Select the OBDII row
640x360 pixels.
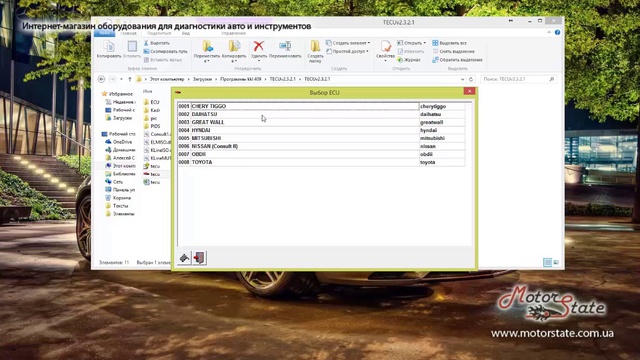tap(321, 154)
